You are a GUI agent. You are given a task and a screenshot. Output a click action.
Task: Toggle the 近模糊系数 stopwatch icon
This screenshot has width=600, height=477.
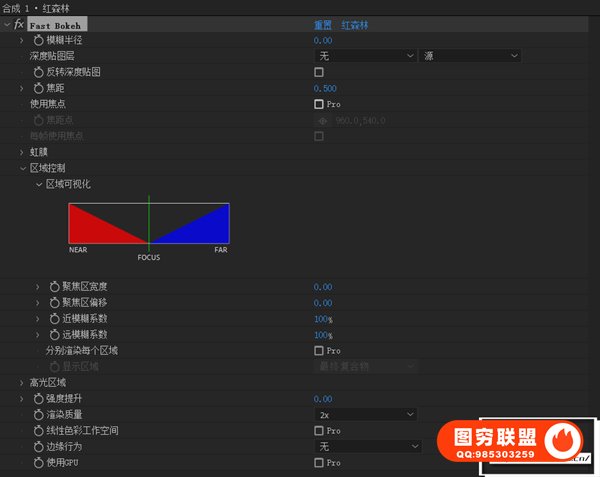pos(54,319)
